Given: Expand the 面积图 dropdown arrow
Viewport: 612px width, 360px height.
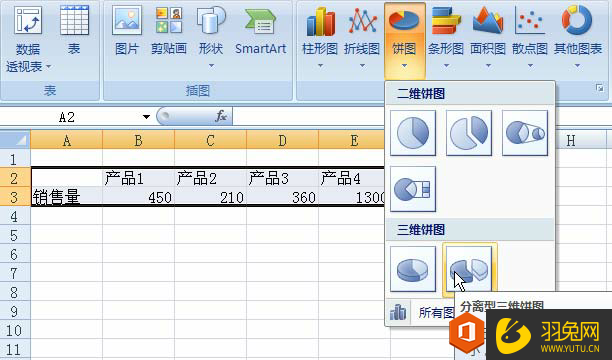Looking at the screenshot, I should coord(488,66).
